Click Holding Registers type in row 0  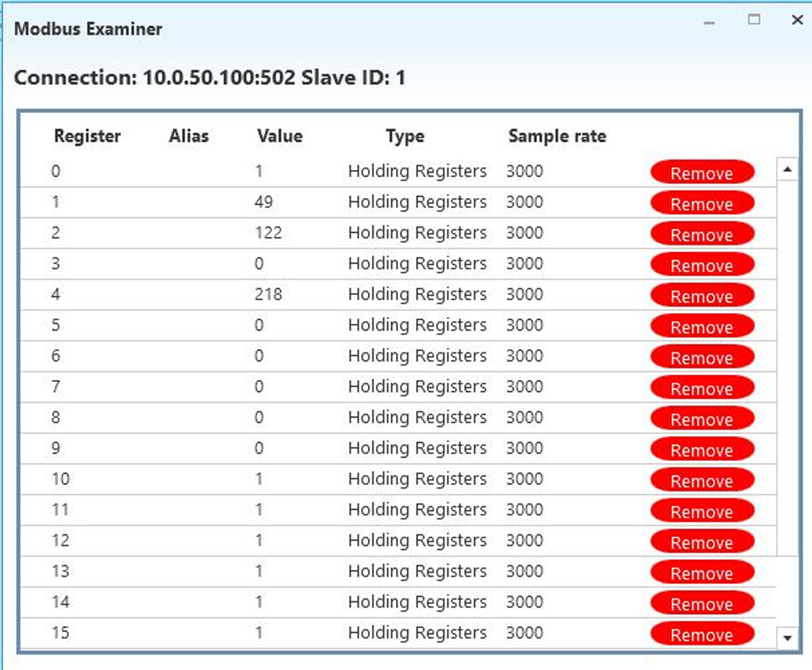[x=417, y=171]
